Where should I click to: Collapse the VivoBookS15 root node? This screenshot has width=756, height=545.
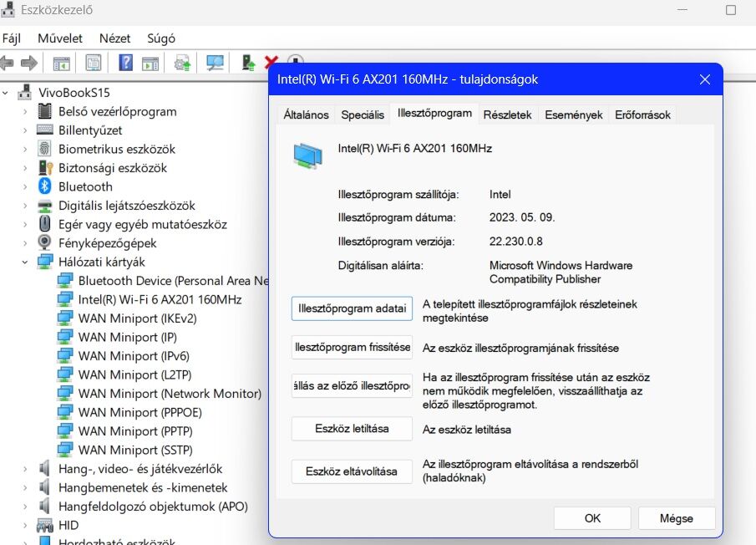(5, 92)
